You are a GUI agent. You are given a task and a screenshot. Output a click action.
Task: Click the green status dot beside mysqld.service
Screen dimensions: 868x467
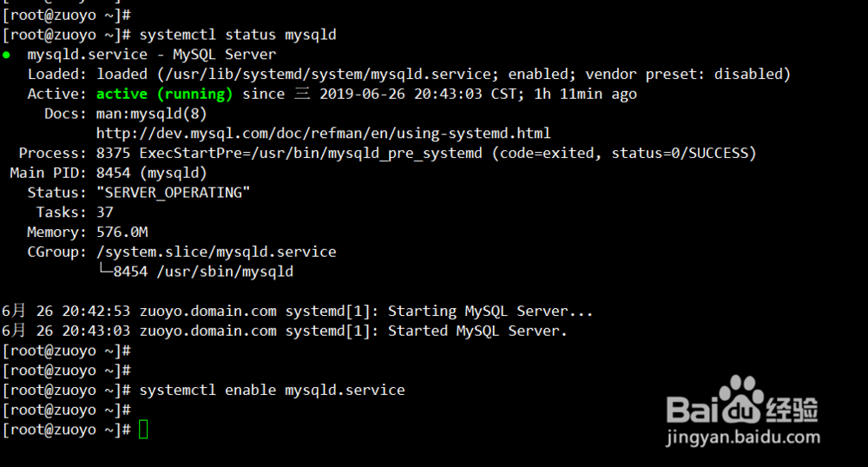click(6, 55)
